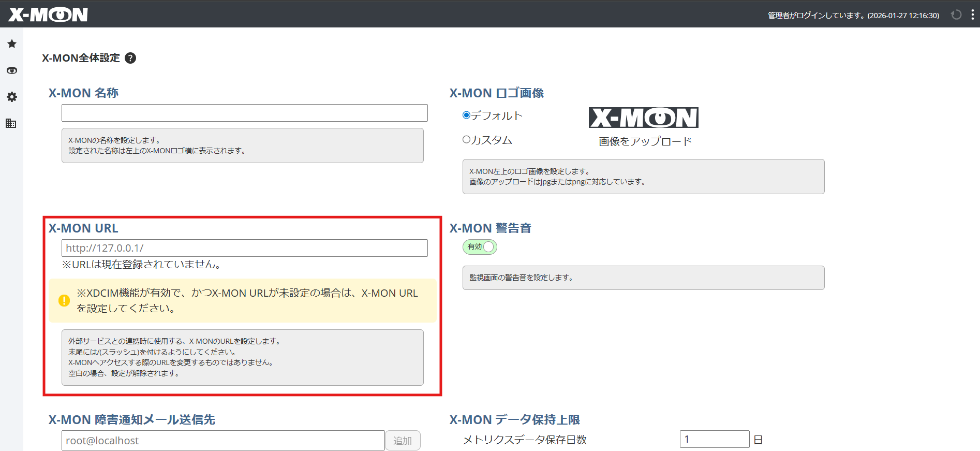The height and width of the screenshot is (451, 980).
Task: Click the X-MON 名称 input field
Action: [245, 113]
